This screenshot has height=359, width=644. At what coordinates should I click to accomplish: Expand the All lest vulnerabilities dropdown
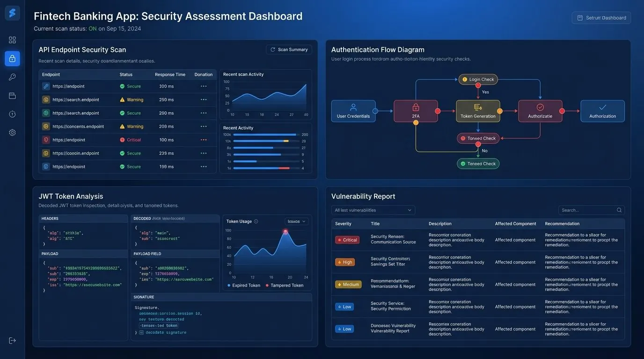click(373, 210)
